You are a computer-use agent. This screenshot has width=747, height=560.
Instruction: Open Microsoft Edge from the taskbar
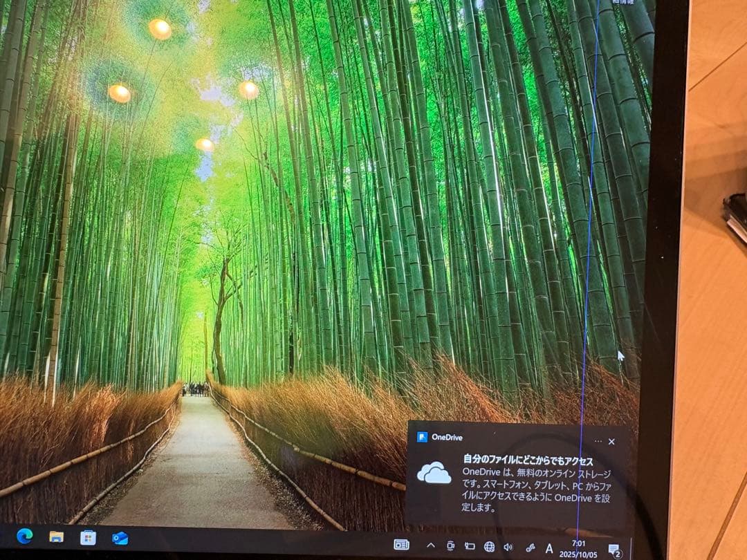(24, 536)
